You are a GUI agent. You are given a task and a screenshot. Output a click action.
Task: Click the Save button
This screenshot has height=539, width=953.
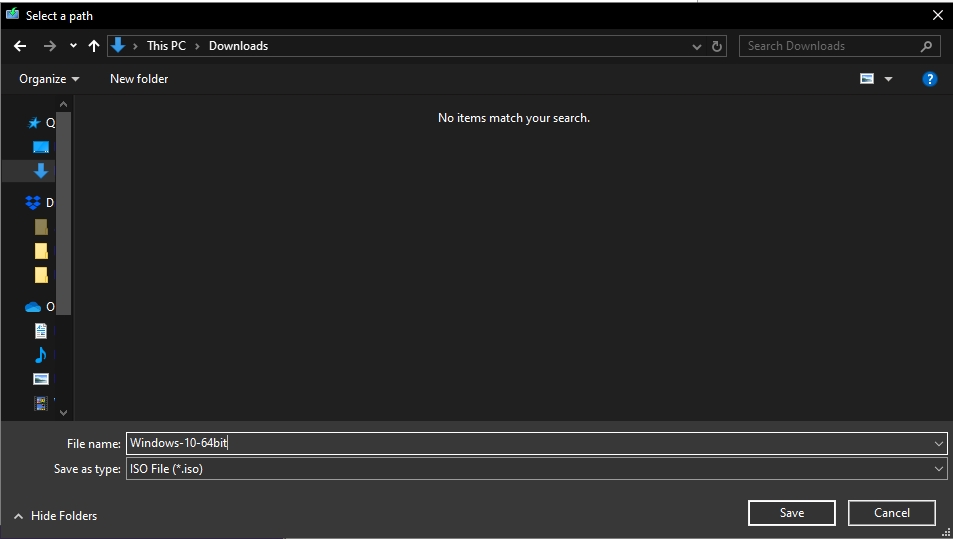pyautogui.click(x=792, y=513)
